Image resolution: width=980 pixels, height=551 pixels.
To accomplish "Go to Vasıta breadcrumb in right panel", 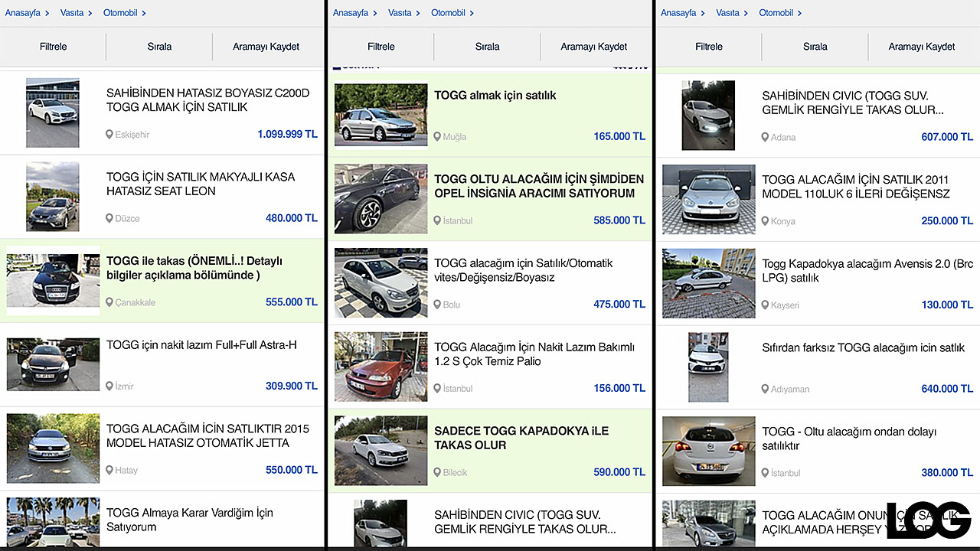I will [x=727, y=13].
